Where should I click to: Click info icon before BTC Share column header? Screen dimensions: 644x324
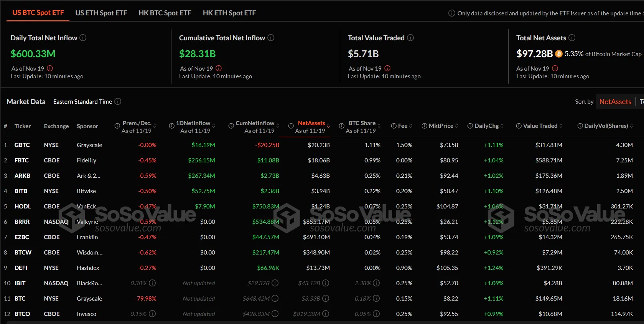[x=342, y=126]
